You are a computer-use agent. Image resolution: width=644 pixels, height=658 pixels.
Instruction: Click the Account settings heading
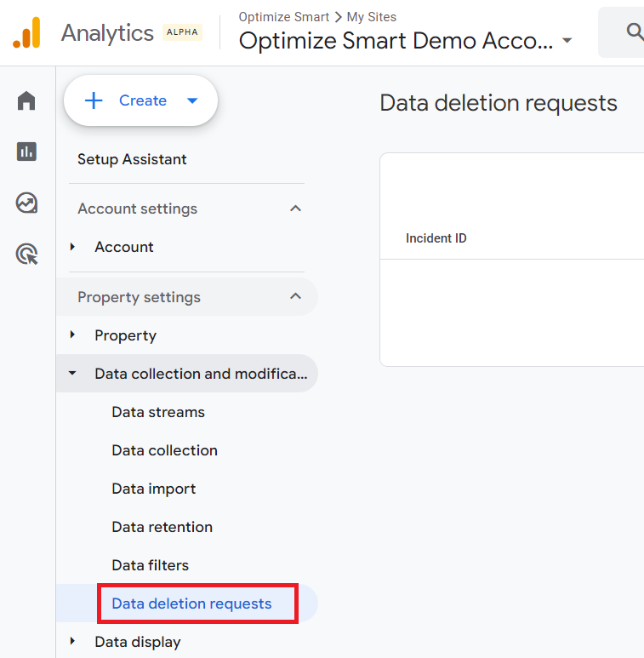[x=137, y=209]
